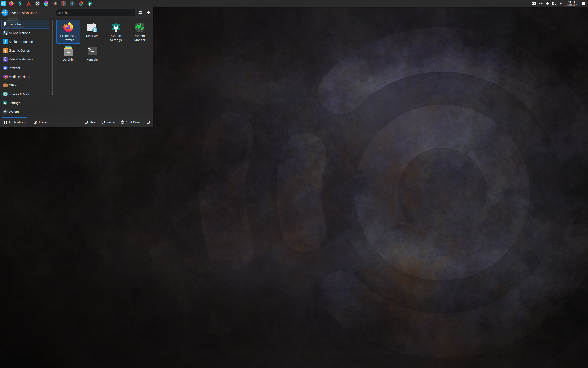Click the Shut Down button
This screenshot has height=368, width=588.
coord(131,122)
